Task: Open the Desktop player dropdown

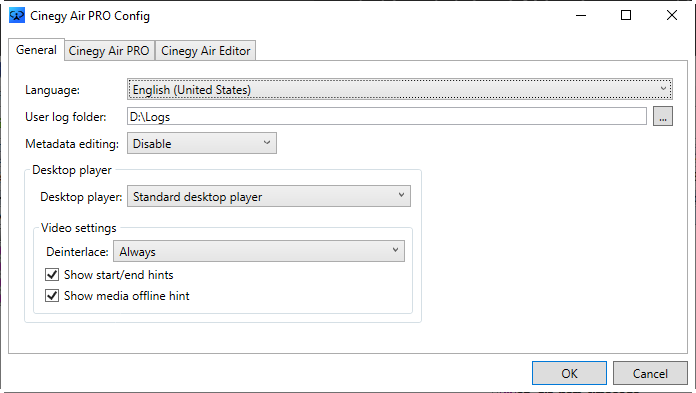Action: coord(269,196)
